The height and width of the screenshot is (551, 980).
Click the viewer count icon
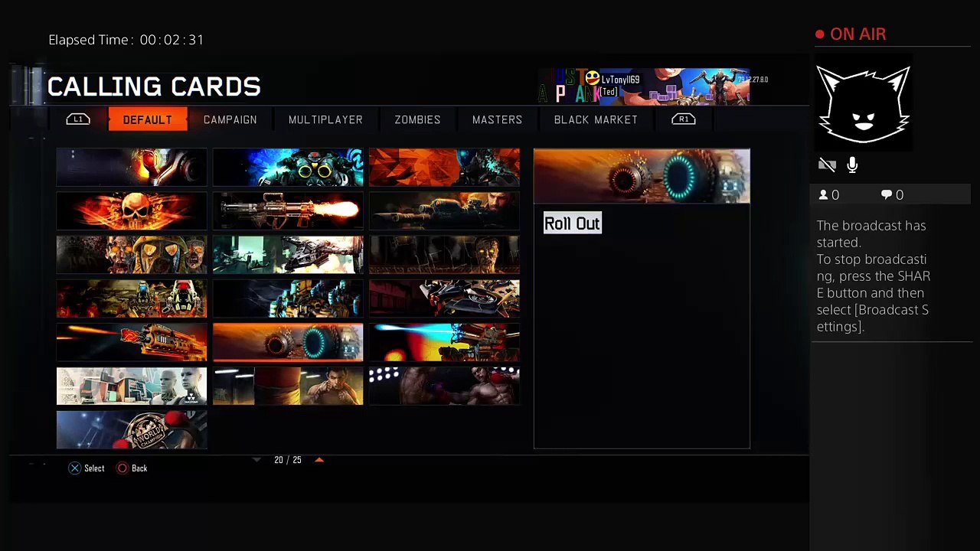pyautogui.click(x=824, y=195)
